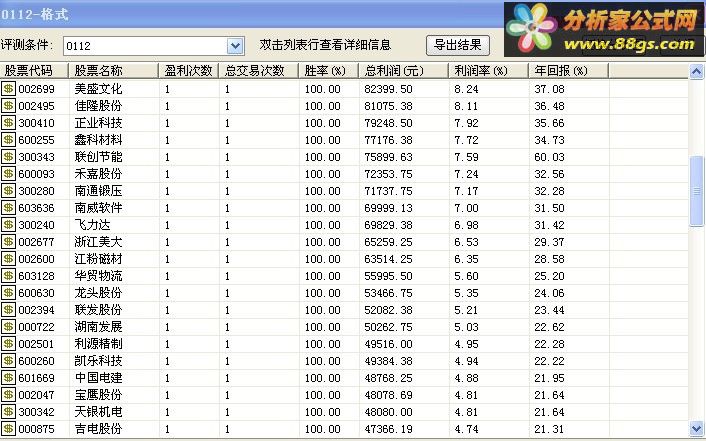The image size is (706, 441).
Task: Select stock name 吉电股份
Action: tap(98, 429)
